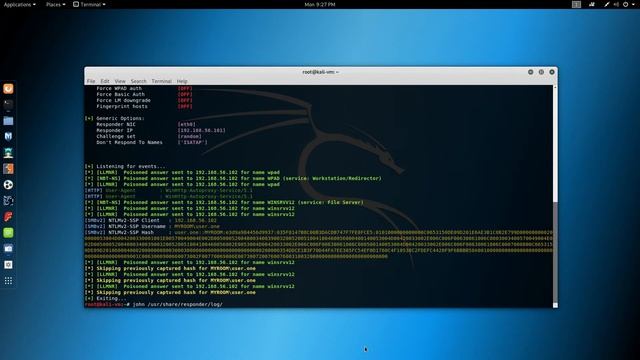
Task: Launch the black Terminal icon in the dock
Action: tap(8, 104)
